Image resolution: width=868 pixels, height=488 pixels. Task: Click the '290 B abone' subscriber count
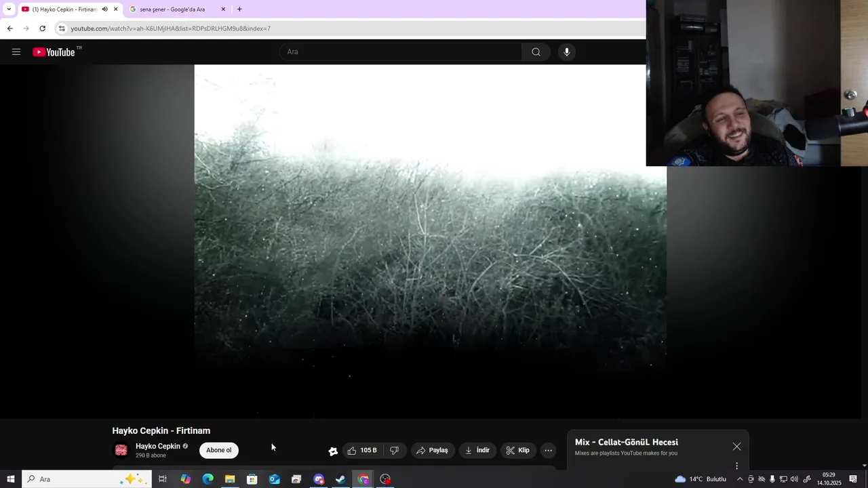click(x=151, y=455)
